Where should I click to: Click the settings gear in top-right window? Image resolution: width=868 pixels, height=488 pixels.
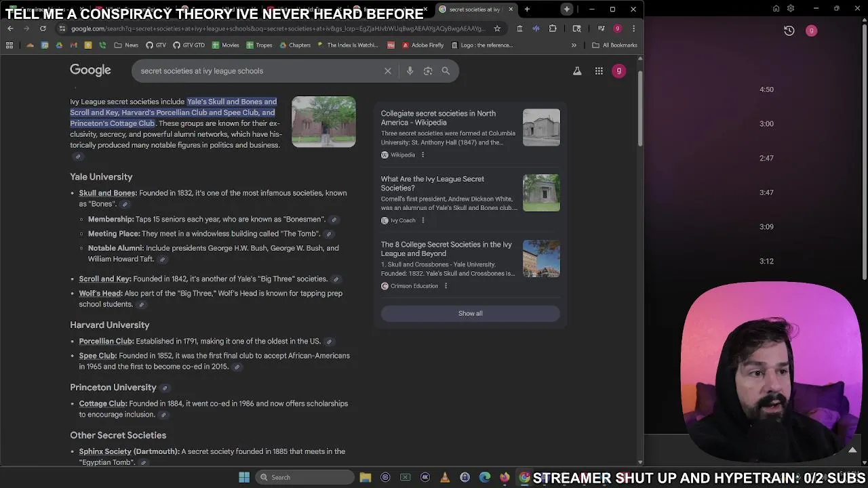(791, 9)
